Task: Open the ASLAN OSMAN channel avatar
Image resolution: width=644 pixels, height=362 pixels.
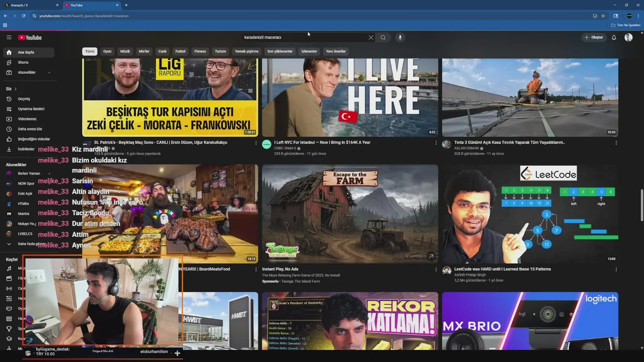Action: click(x=446, y=144)
